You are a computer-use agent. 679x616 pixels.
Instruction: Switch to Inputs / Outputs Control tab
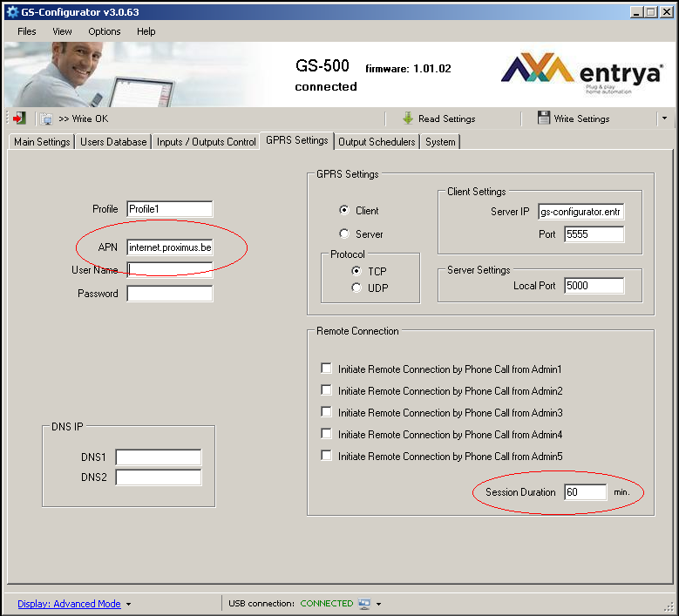click(x=206, y=142)
